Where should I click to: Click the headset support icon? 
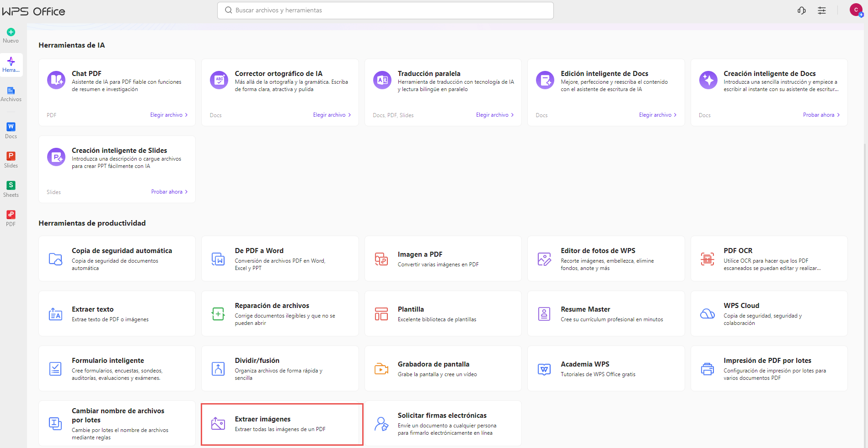[x=801, y=11]
